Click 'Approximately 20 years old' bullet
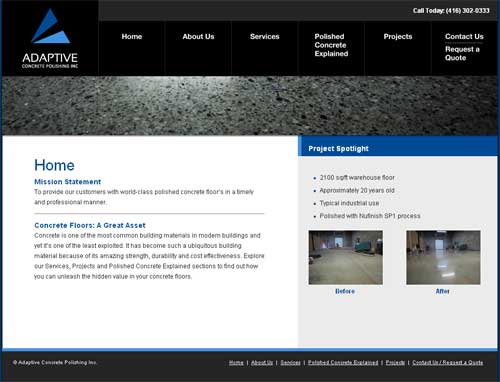 point(357,190)
